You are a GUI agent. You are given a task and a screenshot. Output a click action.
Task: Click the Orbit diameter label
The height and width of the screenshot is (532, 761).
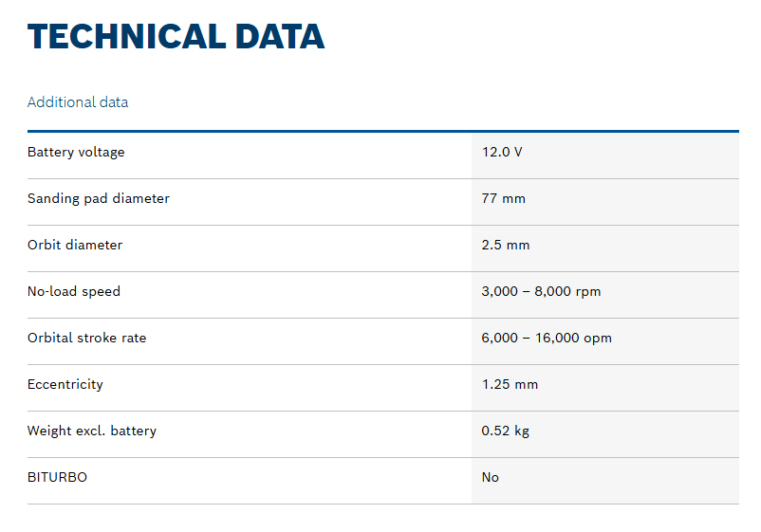75,245
